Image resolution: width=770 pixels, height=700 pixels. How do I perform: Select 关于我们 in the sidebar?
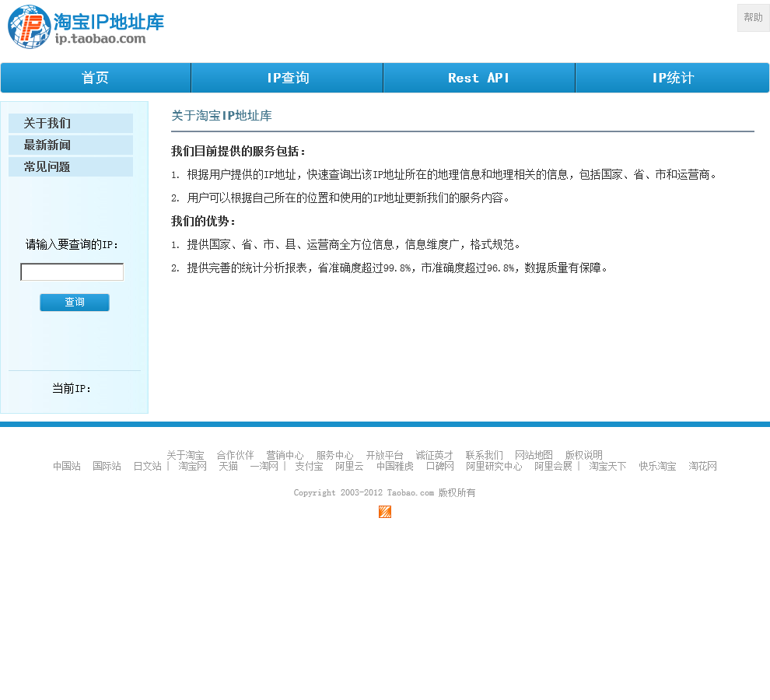71,124
